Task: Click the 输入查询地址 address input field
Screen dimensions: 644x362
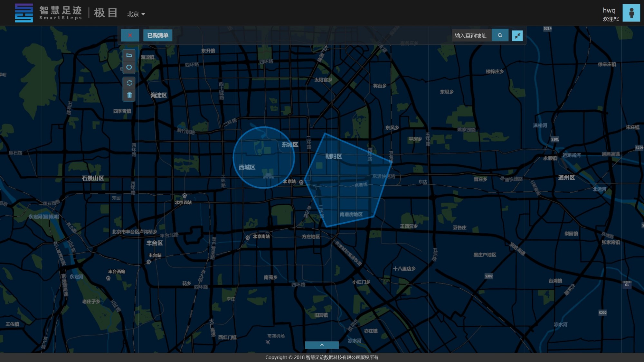Action: (471, 35)
